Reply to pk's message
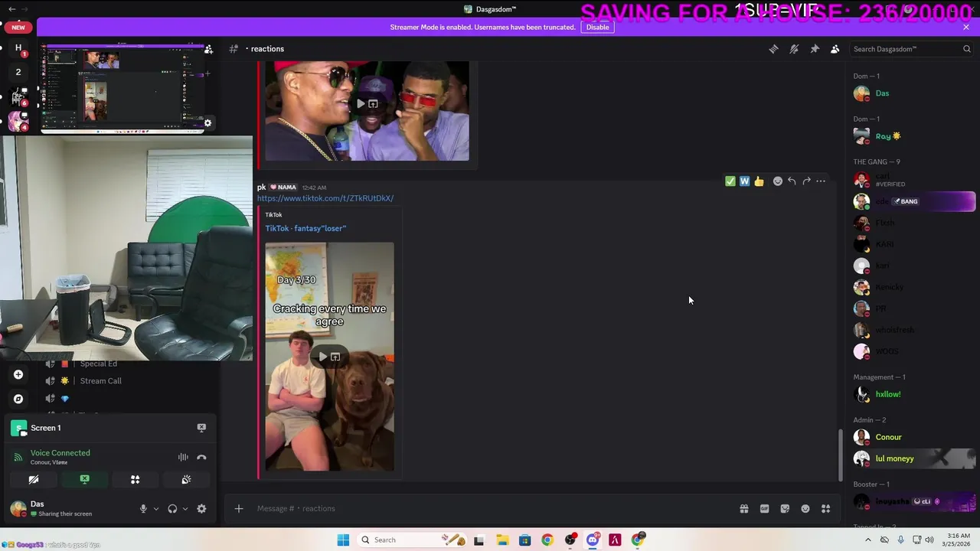 pos(792,181)
